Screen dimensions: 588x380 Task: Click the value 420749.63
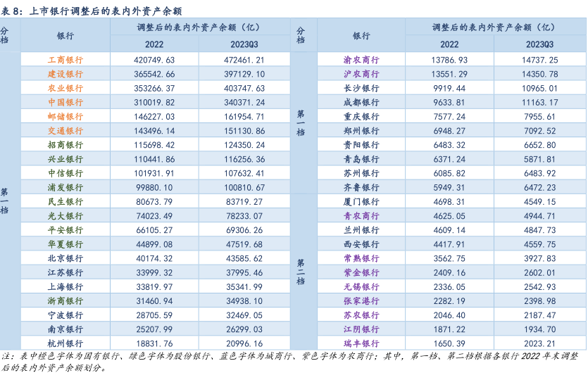pos(154,60)
